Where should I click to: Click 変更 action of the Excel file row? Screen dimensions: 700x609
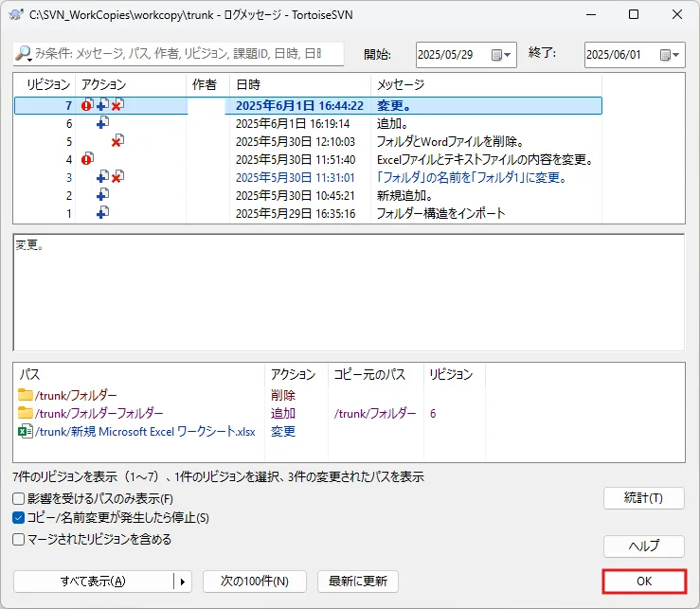[283, 432]
